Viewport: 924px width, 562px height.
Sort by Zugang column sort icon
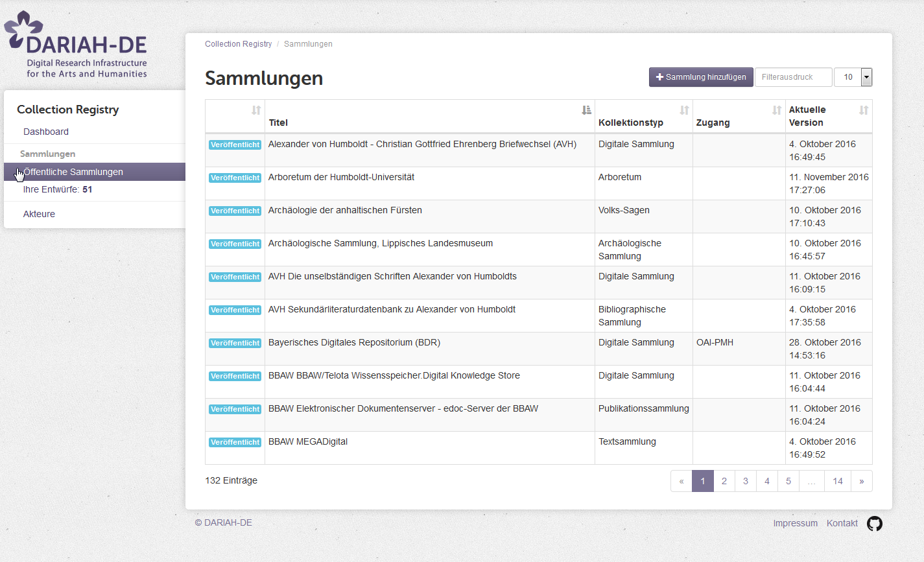[776, 111]
